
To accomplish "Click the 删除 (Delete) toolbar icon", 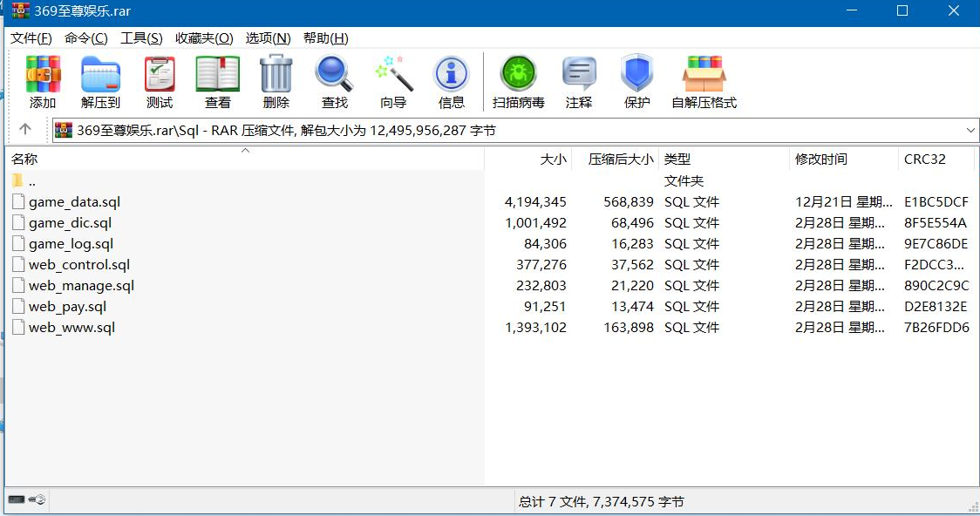I will click(276, 78).
